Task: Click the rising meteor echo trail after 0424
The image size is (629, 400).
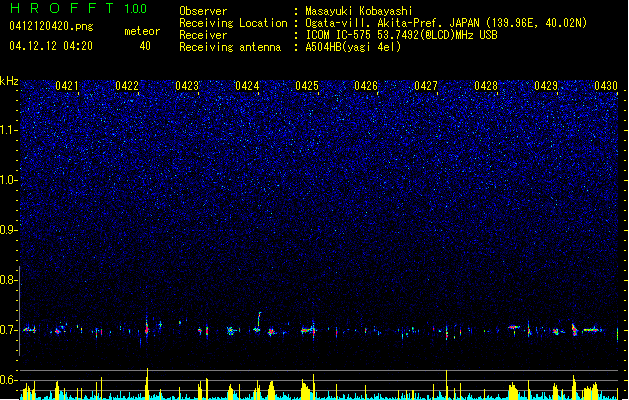Action: (x=259, y=321)
